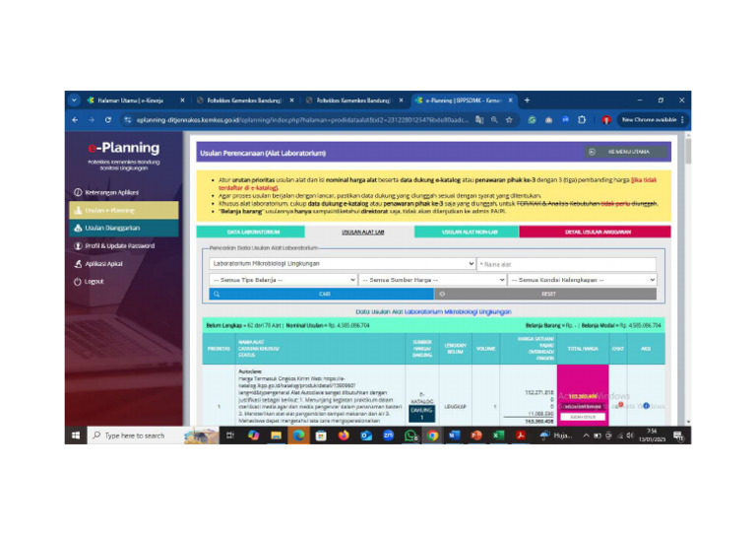Screen dimensions: 756x536
Task: Open the Usulan Dianggarkan sidebar item
Action: click(124, 228)
